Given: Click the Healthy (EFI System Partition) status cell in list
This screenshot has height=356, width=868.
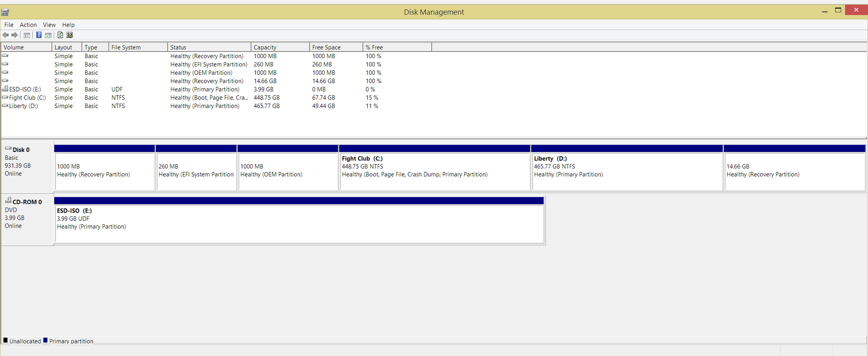Looking at the screenshot, I should click(209, 64).
